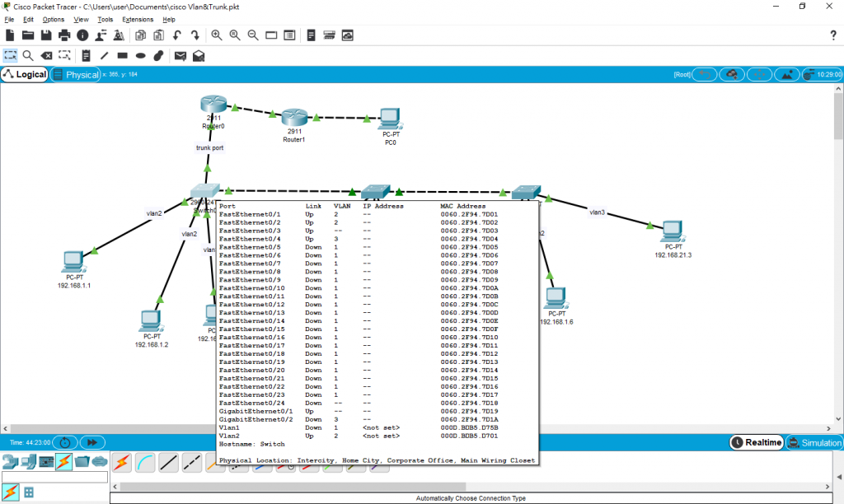The height and width of the screenshot is (504, 844).
Task: Open the context help question mark
Action: pos(833,35)
